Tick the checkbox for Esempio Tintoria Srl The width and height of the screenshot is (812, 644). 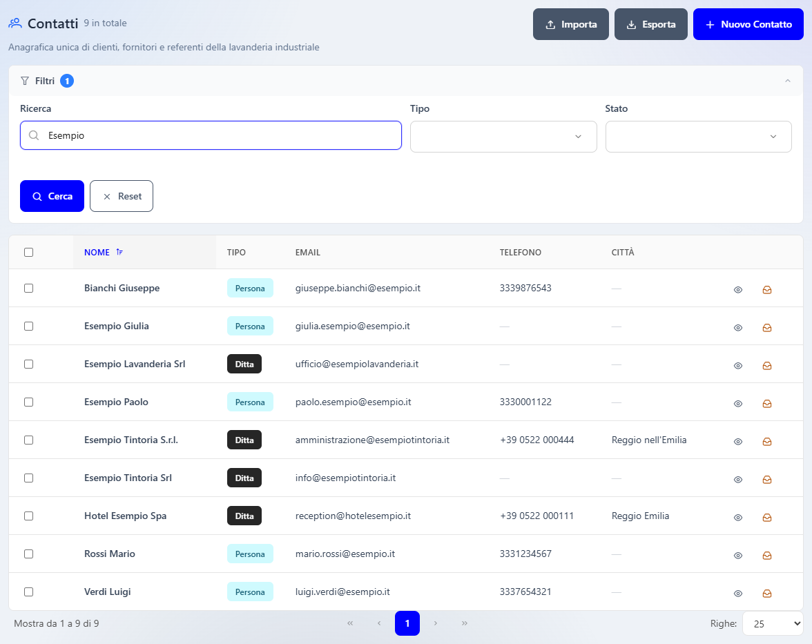[28, 478]
